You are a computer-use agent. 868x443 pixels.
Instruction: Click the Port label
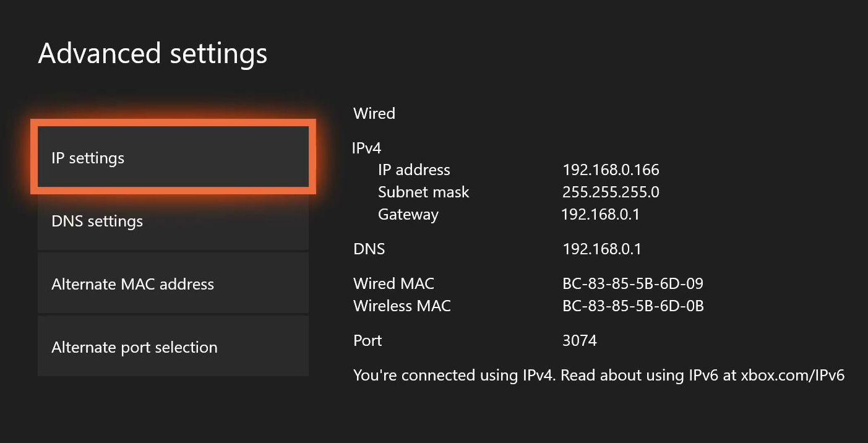(x=367, y=340)
